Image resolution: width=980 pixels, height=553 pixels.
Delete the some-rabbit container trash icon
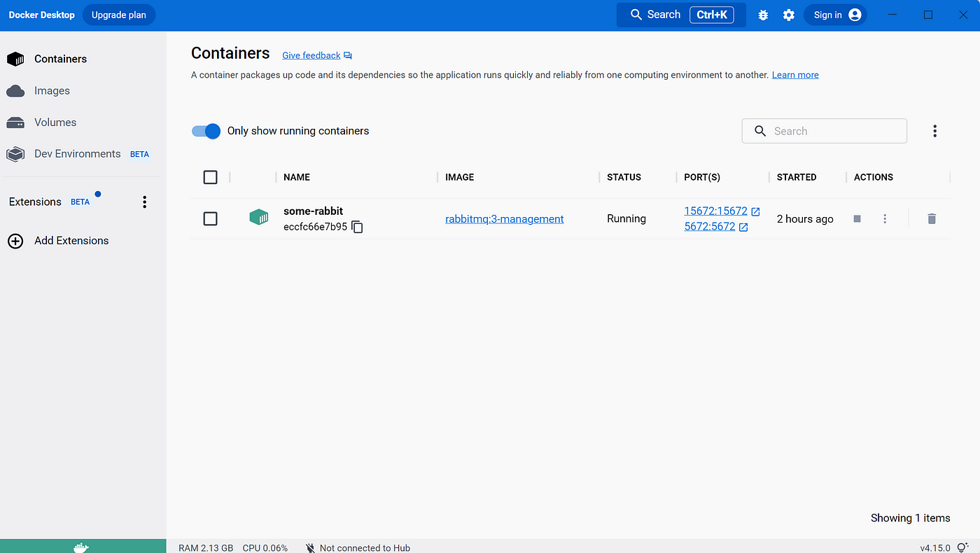click(x=931, y=219)
